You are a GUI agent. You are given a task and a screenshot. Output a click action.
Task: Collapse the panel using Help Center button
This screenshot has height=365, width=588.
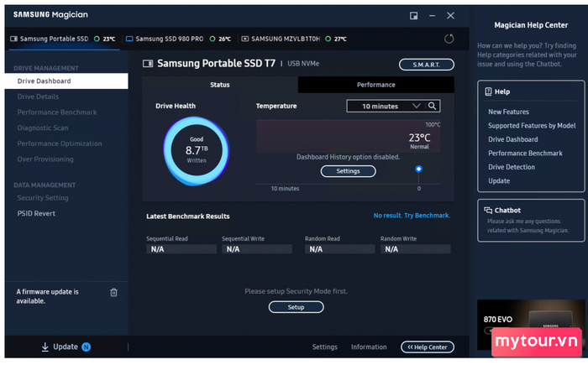pos(427,347)
